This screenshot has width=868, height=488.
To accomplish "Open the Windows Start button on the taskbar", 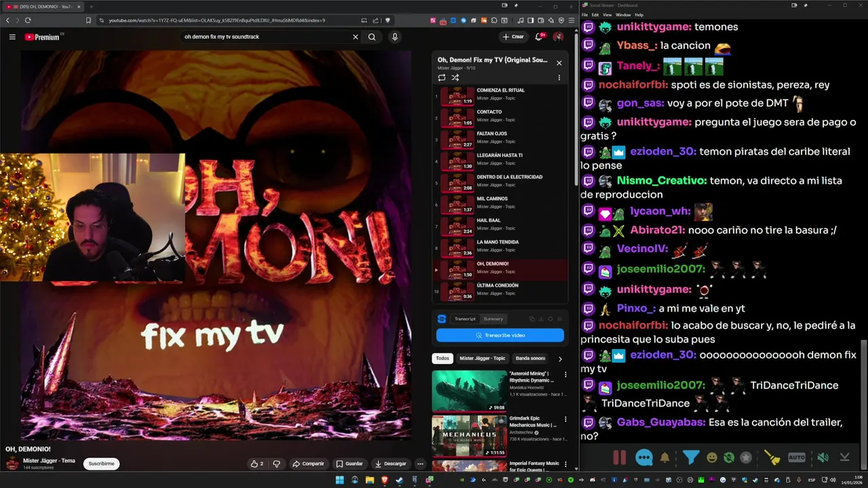I will coord(339,480).
